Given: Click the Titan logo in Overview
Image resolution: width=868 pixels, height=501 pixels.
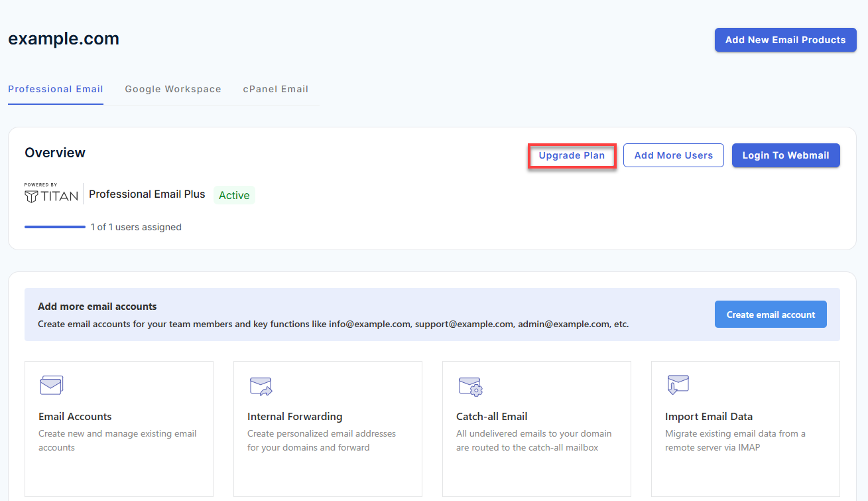Looking at the screenshot, I should point(51,193).
